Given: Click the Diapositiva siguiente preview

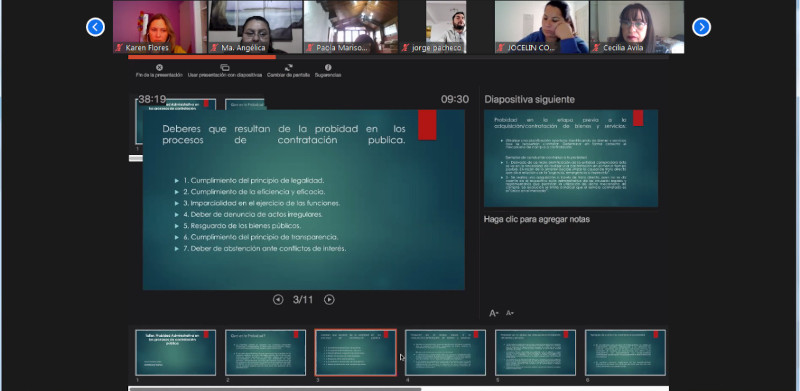Looking at the screenshot, I should click(x=571, y=158).
